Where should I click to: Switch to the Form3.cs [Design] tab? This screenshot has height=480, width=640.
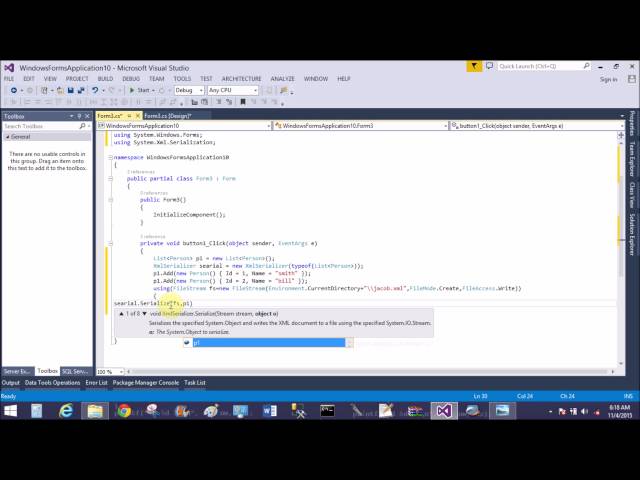[168, 116]
